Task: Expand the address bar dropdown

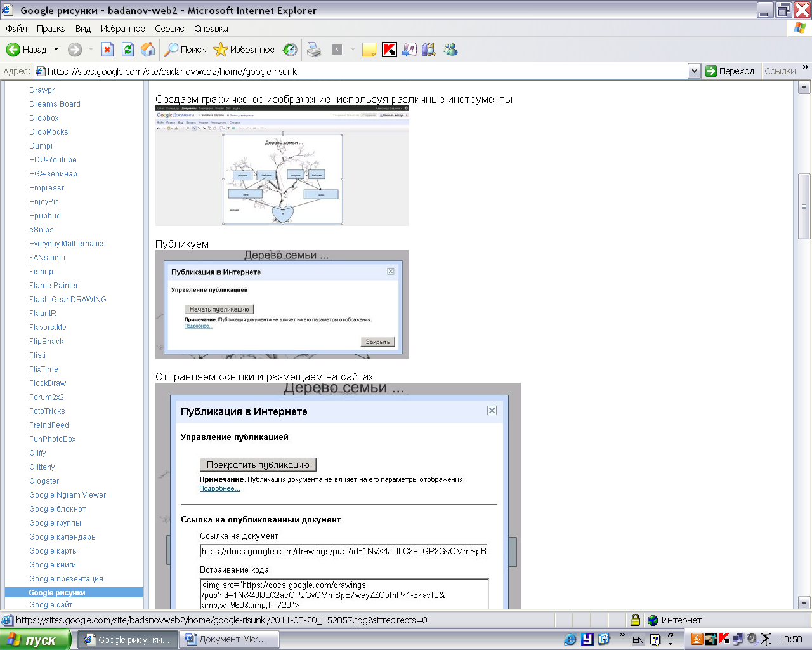Action: coord(694,71)
